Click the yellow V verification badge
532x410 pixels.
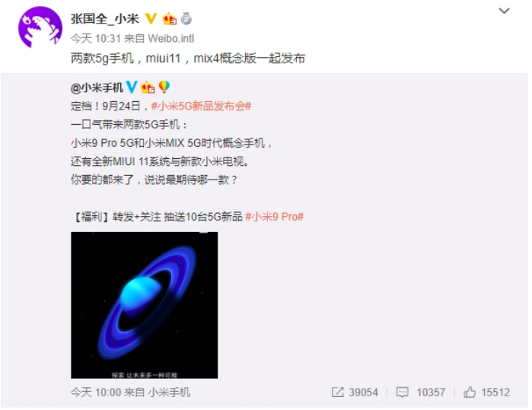pyautogui.click(x=151, y=18)
